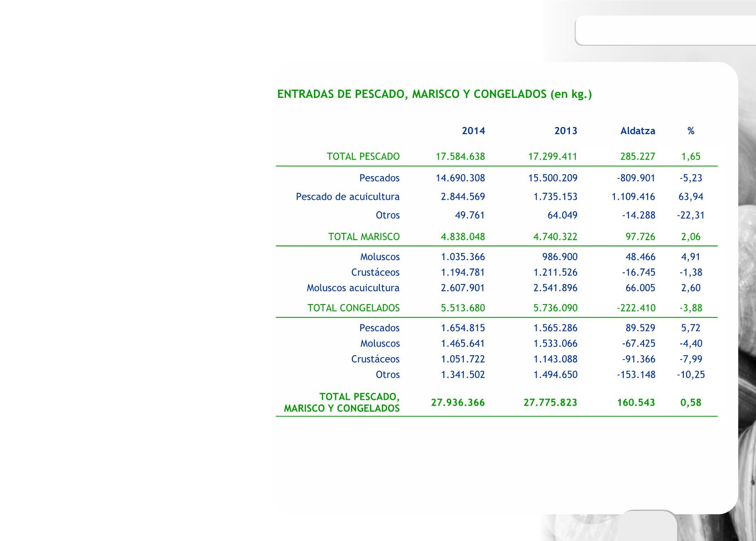Select the percentage 2,06
The width and height of the screenshot is (756, 541).
click(x=691, y=237)
